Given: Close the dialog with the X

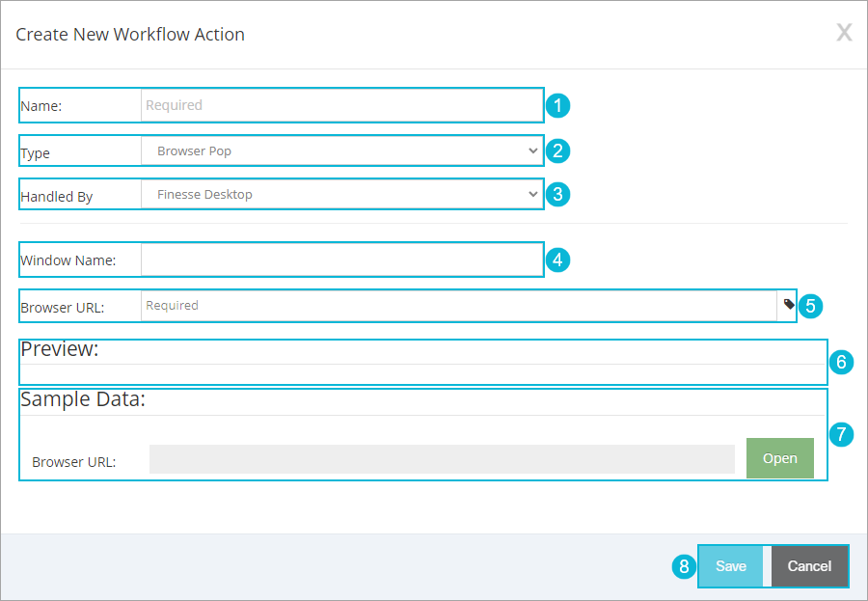Looking at the screenshot, I should point(844,33).
